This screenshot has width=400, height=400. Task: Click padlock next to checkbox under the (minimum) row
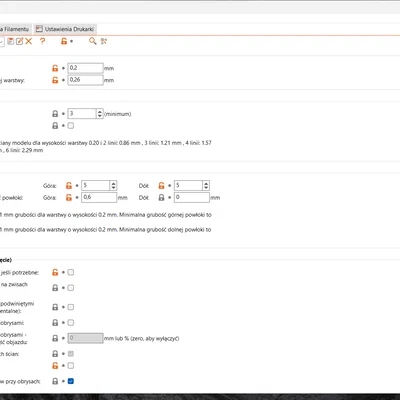click(55, 126)
